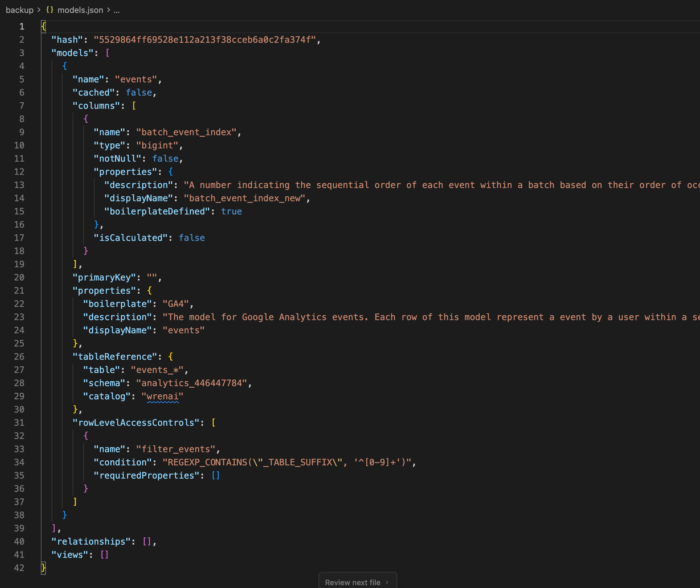Open the models.json breadcrumb
The width and height of the screenshot is (700, 588).
click(80, 10)
